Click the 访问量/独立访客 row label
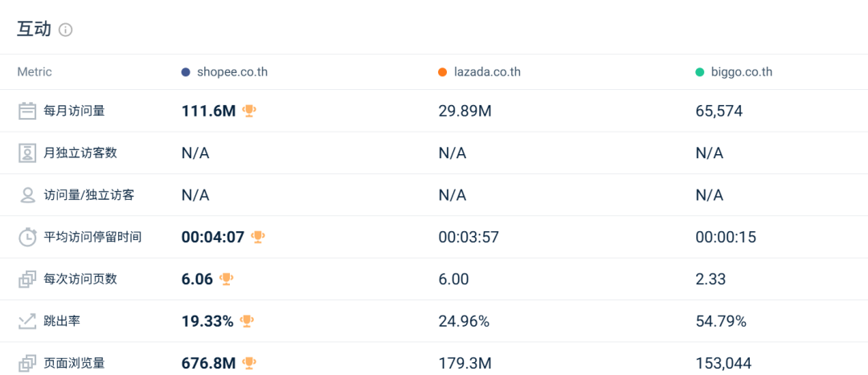This screenshot has height=375, width=868. 88,195
